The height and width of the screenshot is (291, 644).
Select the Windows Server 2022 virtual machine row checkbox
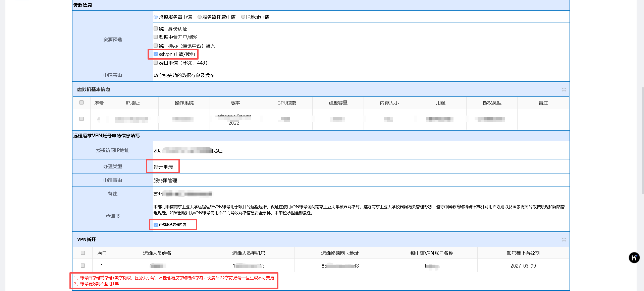point(82,119)
